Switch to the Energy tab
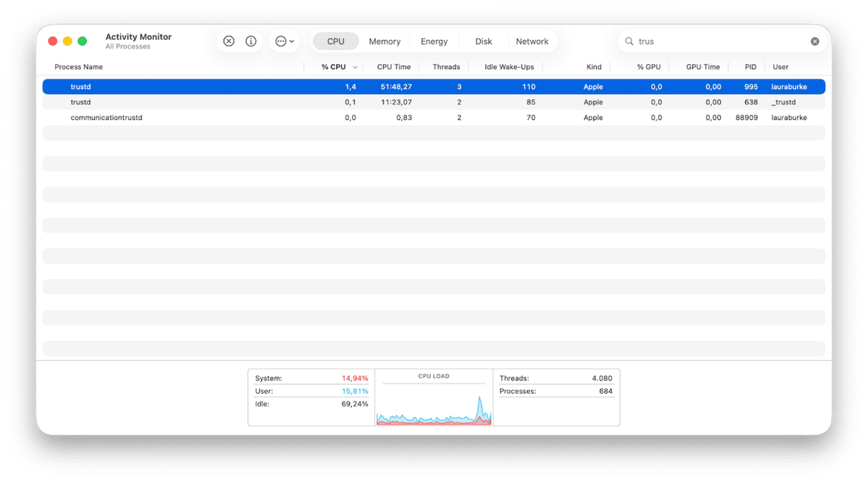Image resolution: width=868 pixels, height=483 pixels. [x=434, y=41]
